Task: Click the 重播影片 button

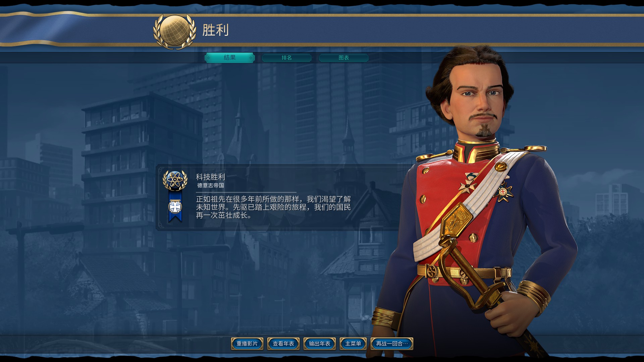Action: pos(247,344)
